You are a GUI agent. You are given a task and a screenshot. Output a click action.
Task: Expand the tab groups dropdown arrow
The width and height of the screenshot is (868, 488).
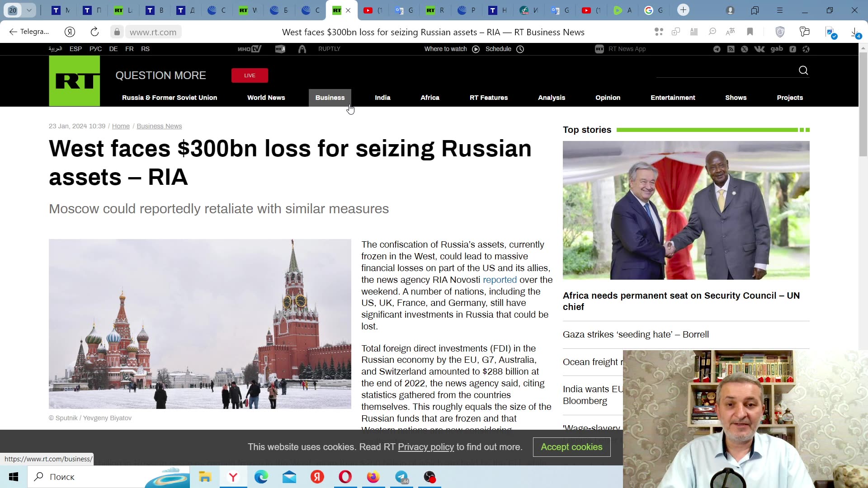[x=29, y=10]
